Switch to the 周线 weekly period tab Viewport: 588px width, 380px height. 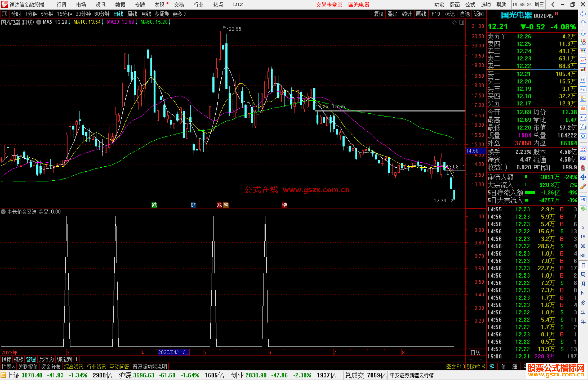pyautogui.click(x=132, y=14)
